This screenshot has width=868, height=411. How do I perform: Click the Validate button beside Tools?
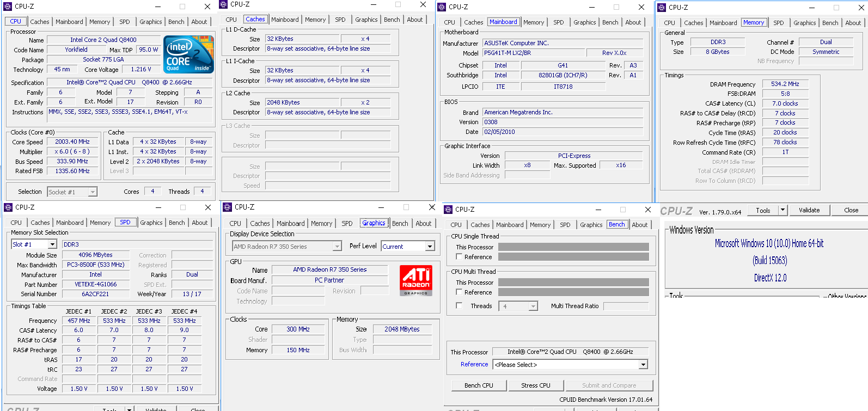[x=809, y=210]
